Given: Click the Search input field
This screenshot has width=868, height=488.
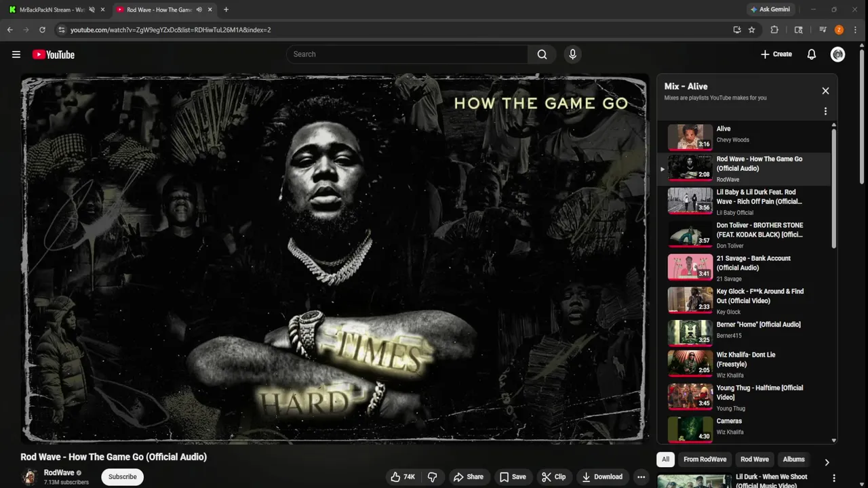Looking at the screenshot, I should point(407,54).
